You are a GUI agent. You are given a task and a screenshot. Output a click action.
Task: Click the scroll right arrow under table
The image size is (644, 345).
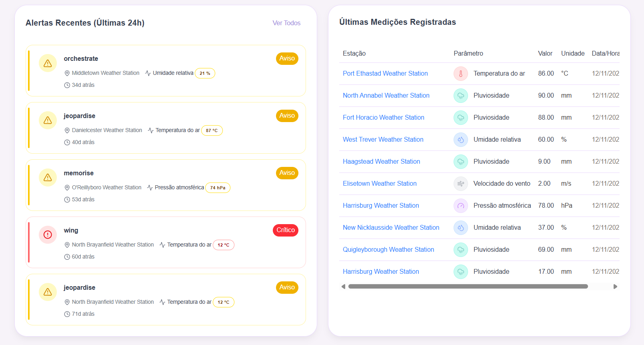point(615,287)
